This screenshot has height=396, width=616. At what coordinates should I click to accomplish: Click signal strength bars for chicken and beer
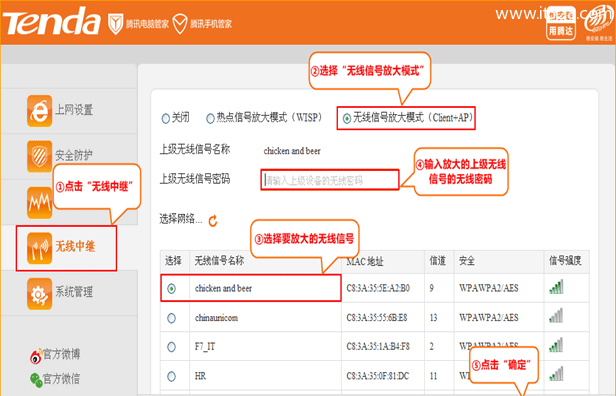click(556, 287)
